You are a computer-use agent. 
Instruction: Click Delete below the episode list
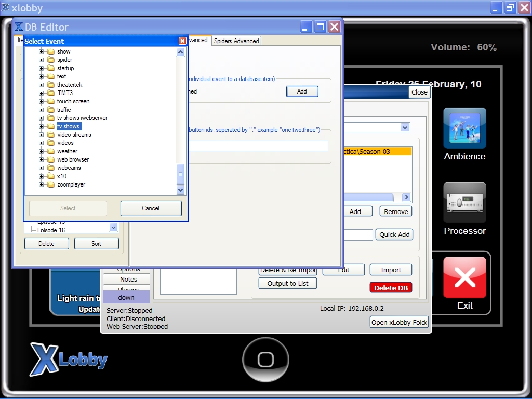click(x=46, y=244)
